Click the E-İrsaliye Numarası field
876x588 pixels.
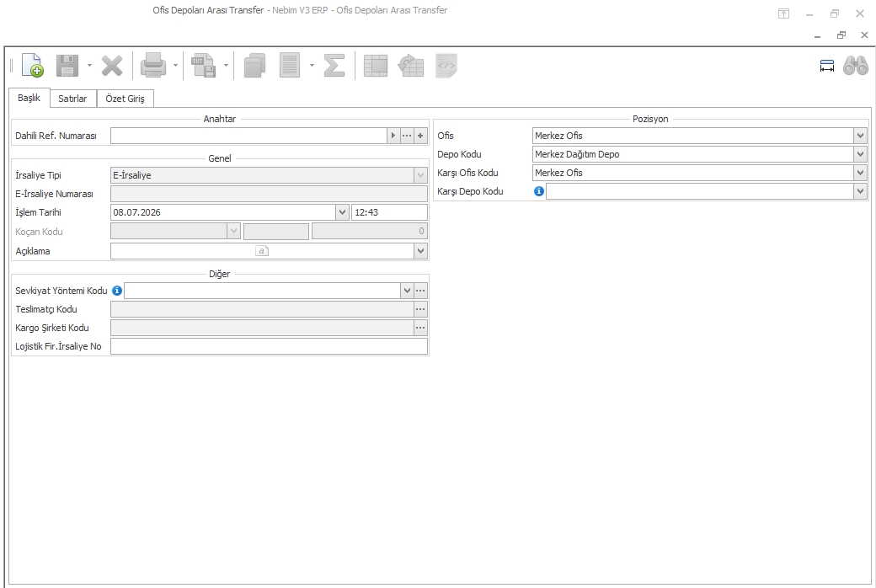(x=269, y=194)
